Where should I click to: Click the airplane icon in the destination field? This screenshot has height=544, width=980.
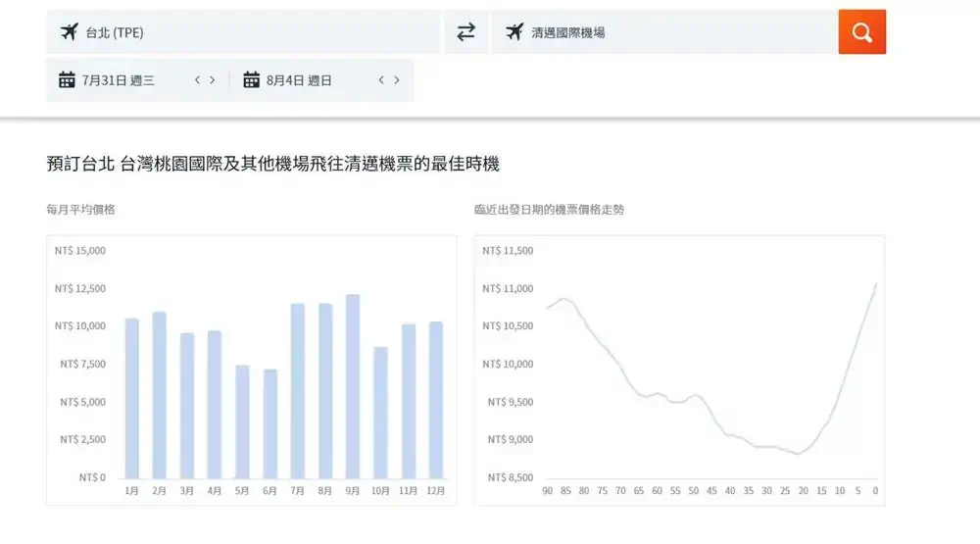tap(514, 32)
